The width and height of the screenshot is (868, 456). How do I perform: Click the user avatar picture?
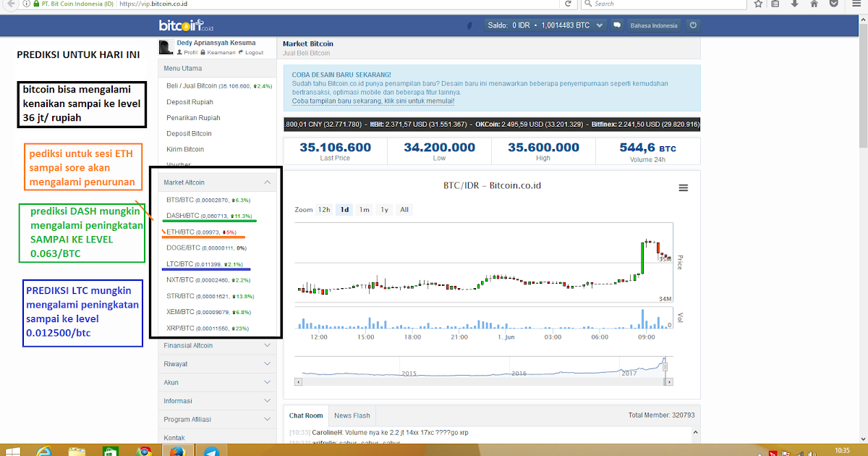click(166, 47)
